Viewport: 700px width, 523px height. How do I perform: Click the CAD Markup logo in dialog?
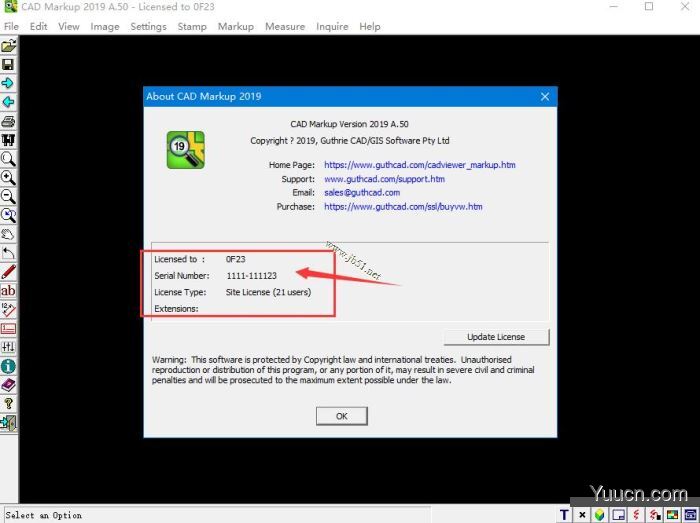(186, 150)
